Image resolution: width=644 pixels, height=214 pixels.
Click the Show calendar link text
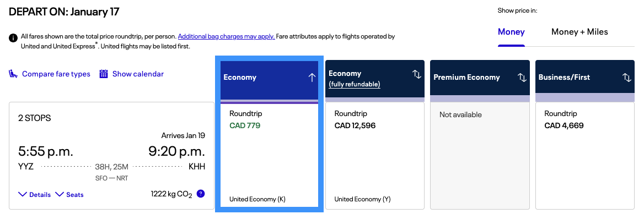pos(138,74)
